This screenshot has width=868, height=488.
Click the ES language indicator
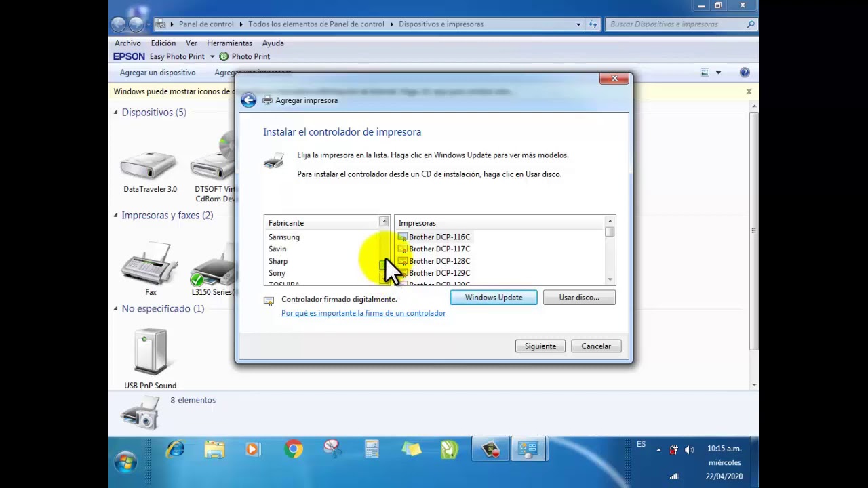click(x=642, y=445)
